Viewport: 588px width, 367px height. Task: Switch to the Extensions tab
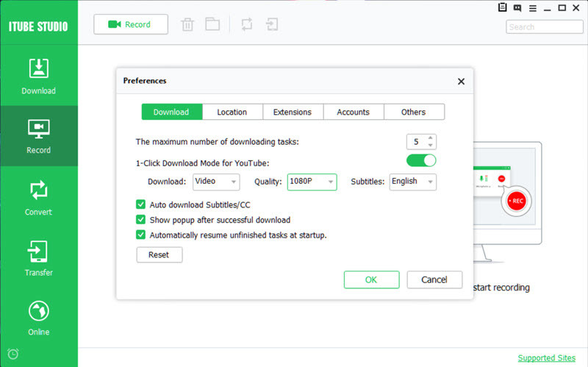293,112
